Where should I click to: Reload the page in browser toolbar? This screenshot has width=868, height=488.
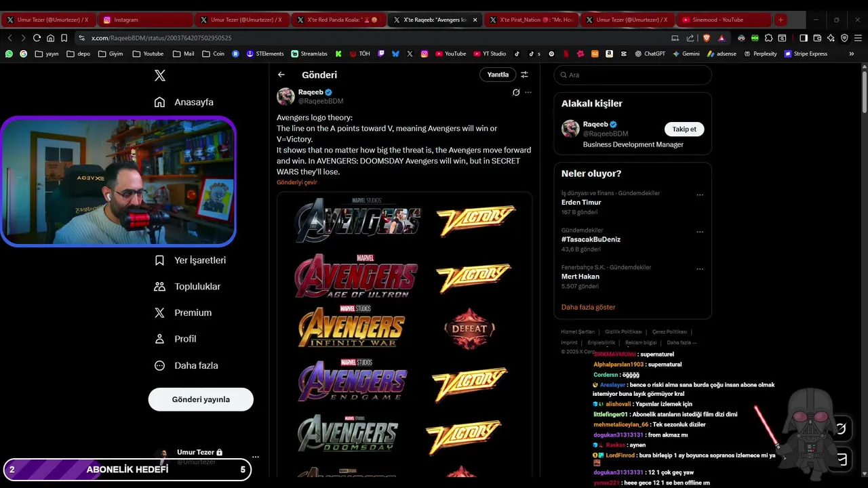[x=37, y=38]
